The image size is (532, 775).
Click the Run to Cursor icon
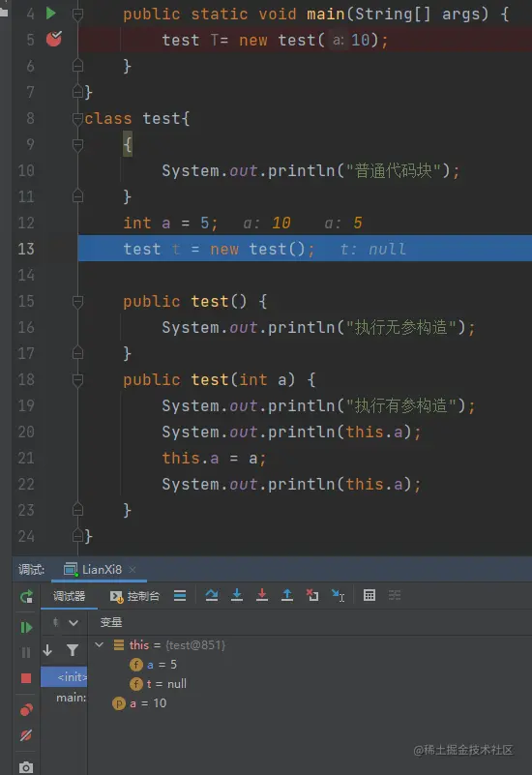339,595
